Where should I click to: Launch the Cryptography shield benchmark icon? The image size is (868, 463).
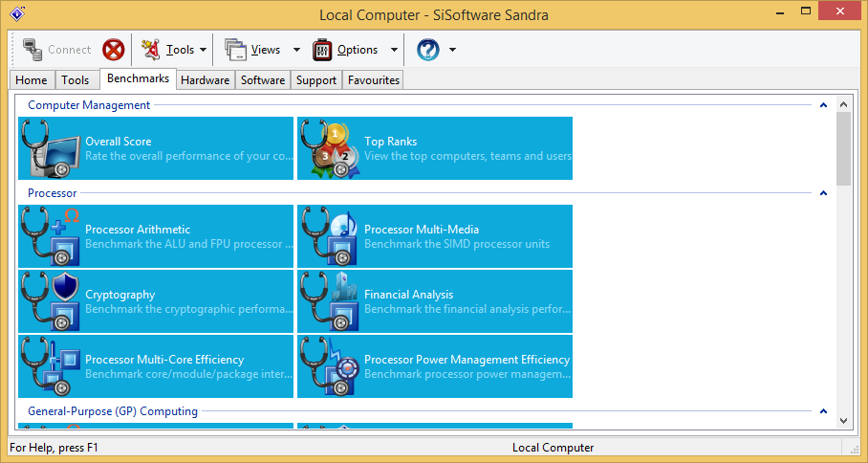pyautogui.click(x=51, y=301)
